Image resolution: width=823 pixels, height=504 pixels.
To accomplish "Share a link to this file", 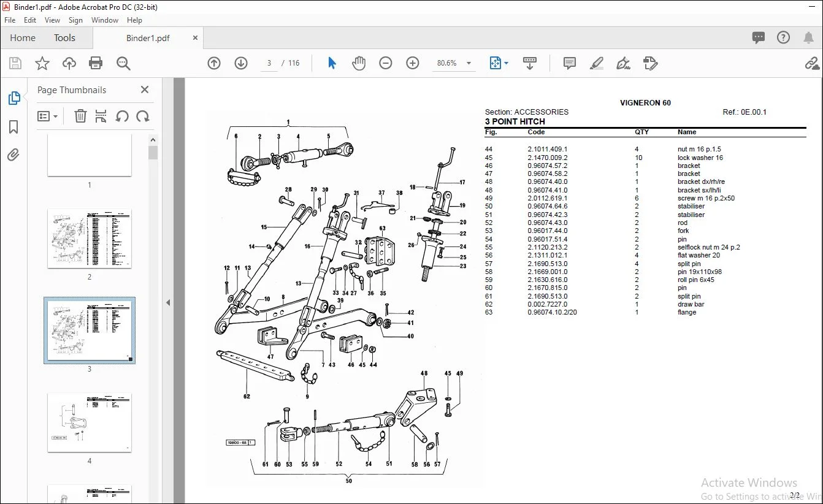I will (x=812, y=63).
